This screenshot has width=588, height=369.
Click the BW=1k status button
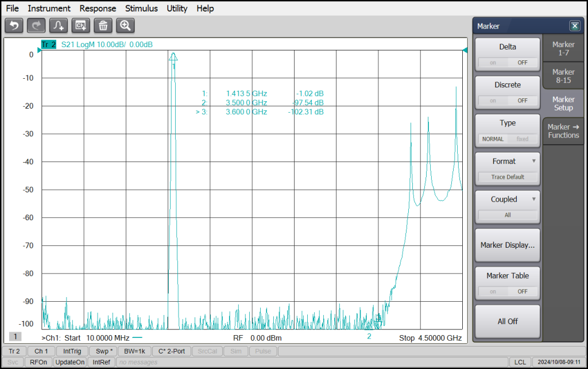[x=134, y=351]
